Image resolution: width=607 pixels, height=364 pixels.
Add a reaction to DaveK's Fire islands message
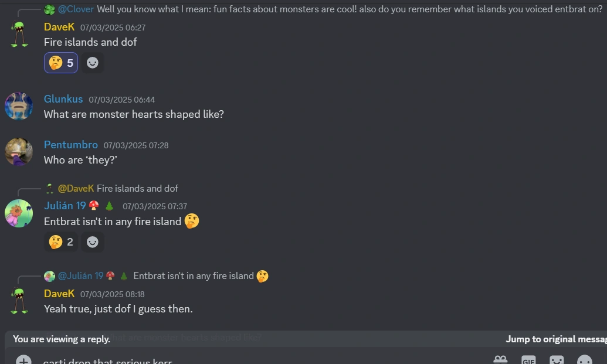(x=92, y=63)
